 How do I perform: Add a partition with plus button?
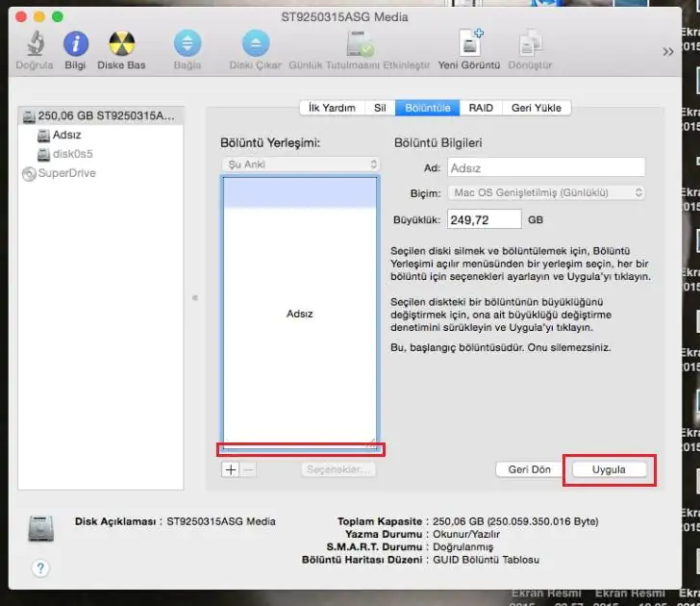(231, 469)
